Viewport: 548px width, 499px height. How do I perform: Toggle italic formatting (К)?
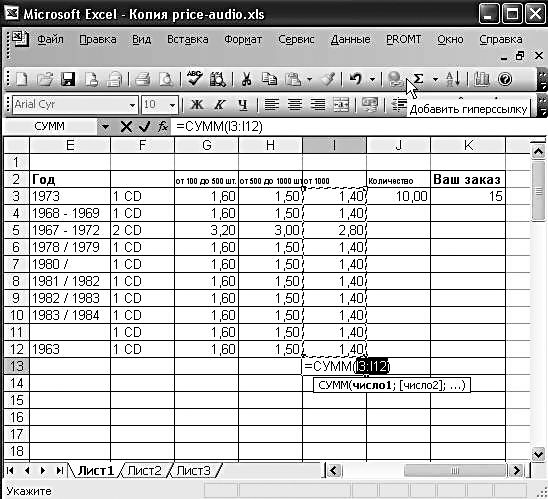(x=220, y=104)
